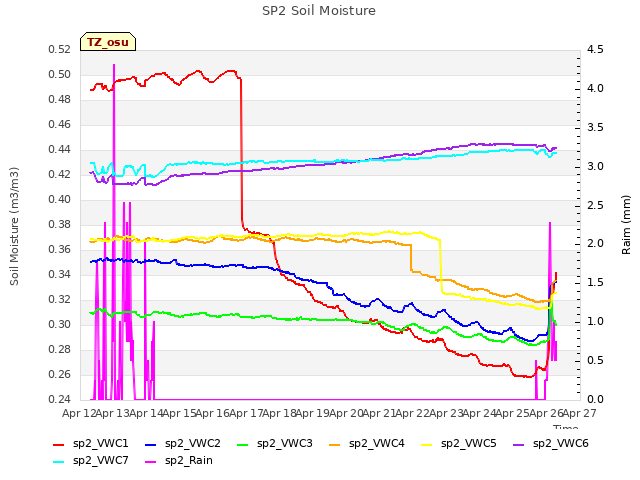
Task: Click the sp2_VWC2 legend label
Action: [193, 444]
